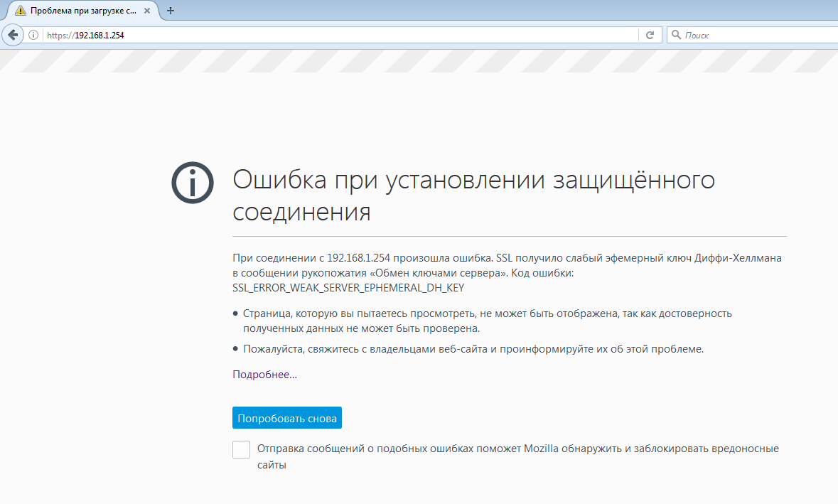Click empty tab strip area right of plus
838x504 pixels.
[498, 11]
